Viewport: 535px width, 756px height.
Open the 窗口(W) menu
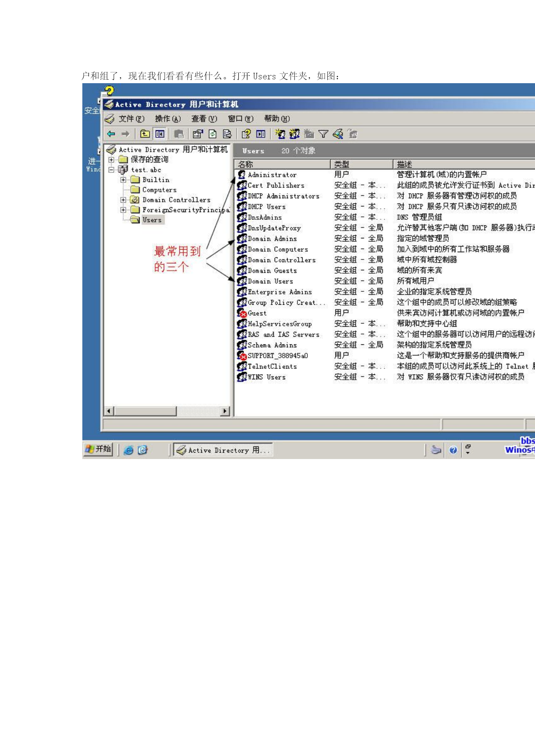pyautogui.click(x=241, y=119)
